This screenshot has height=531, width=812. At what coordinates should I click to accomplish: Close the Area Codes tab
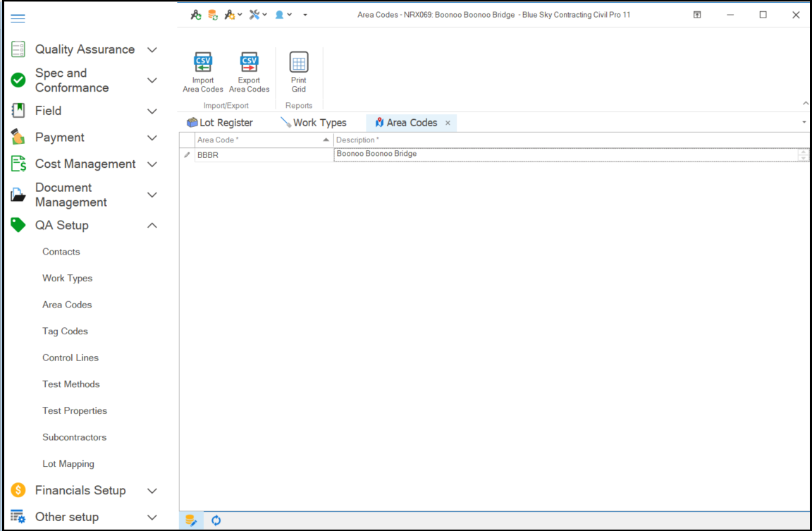click(448, 123)
